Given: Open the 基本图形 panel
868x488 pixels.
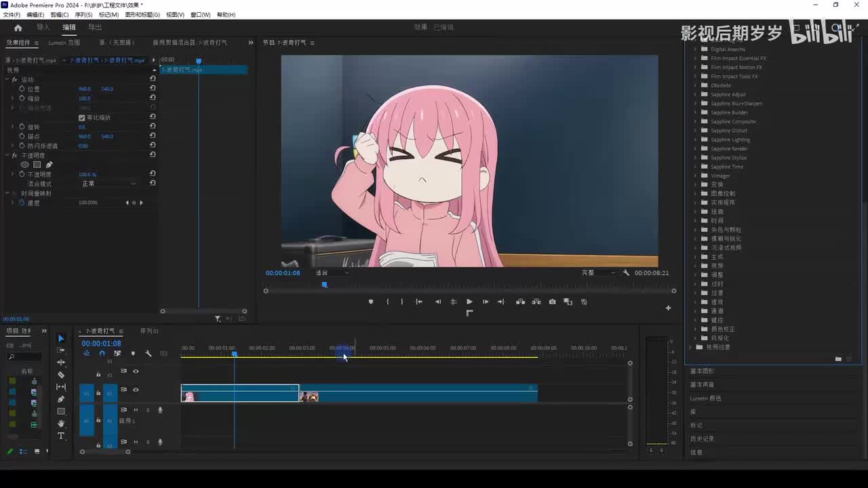Looking at the screenshot, I should 702,371.
